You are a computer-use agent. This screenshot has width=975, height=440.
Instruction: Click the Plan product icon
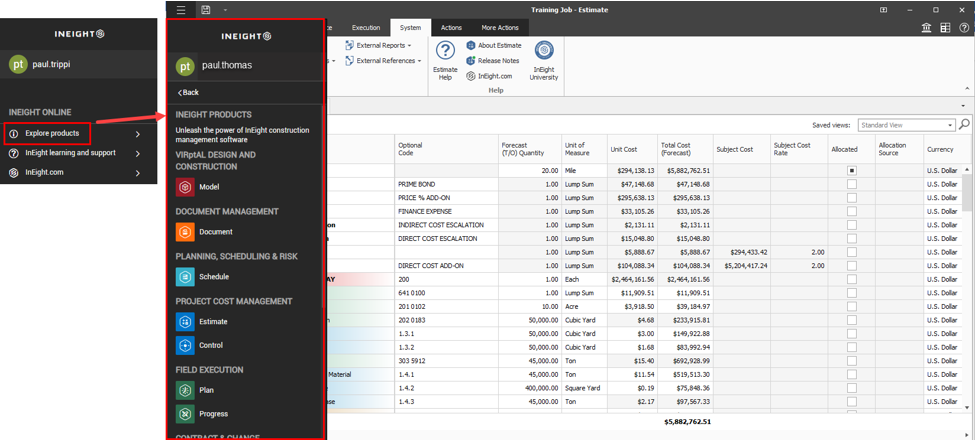[x=185, y=390]
